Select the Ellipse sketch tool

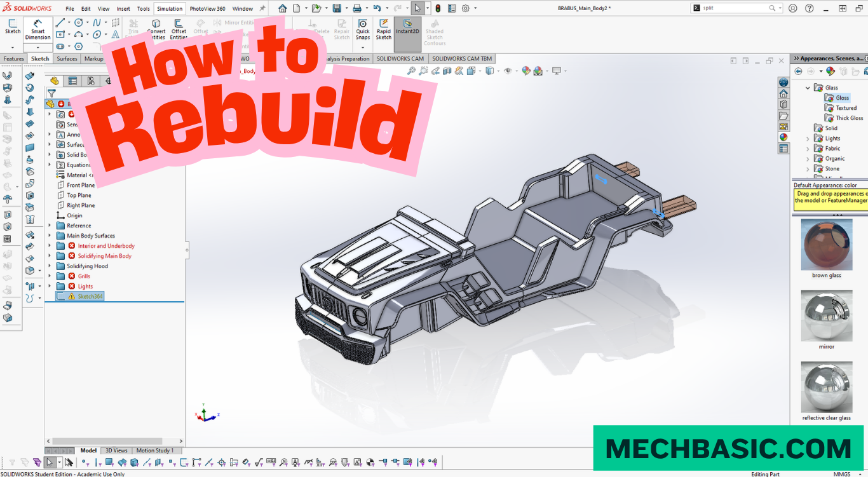pos(97,35)
